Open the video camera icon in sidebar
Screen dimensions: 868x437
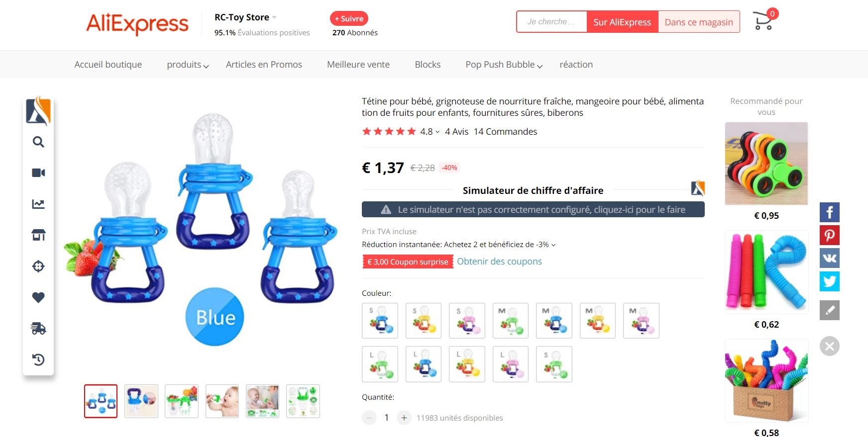tap(38, 173)
